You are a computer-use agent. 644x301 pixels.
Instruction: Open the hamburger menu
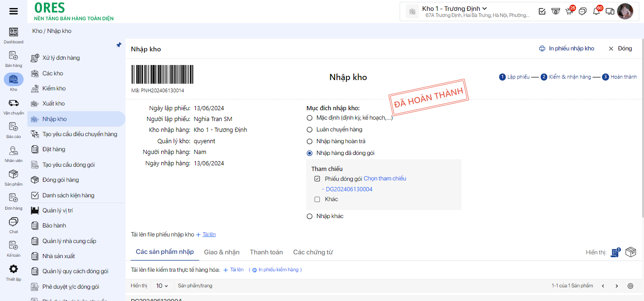(x=14, y=11)
